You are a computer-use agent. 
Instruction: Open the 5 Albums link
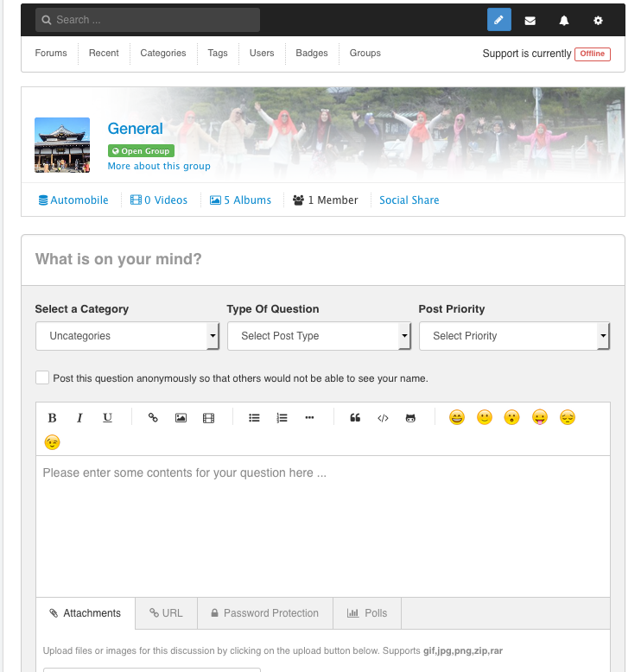tap(241, 200)
